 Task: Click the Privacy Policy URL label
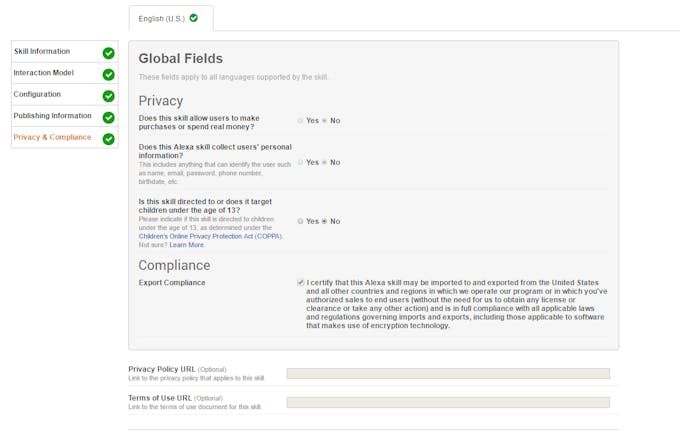[x=162, y=369]
